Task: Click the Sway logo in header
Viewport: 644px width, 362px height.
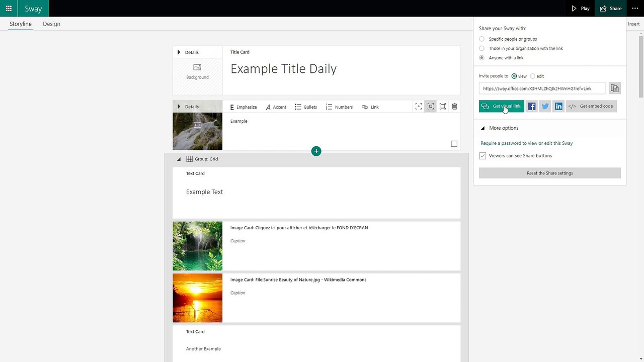Action: click(33, 9)
